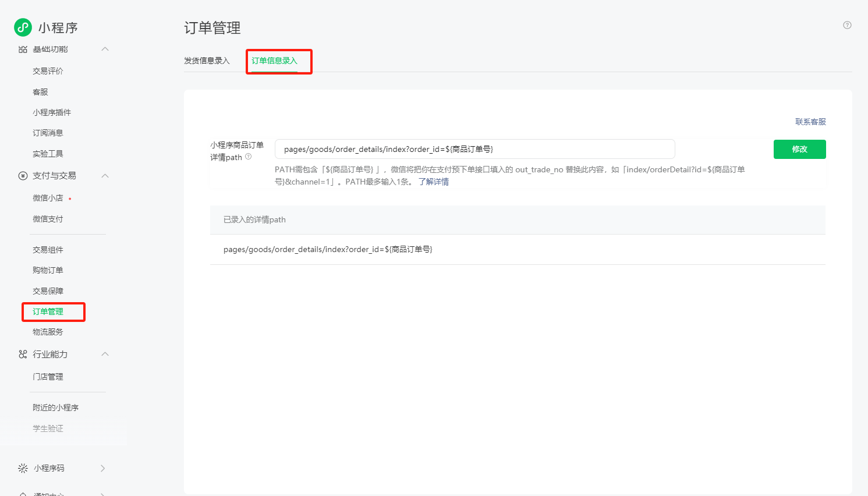Collapse the 支付与交易 section
This screenshot has width=868, height=496.
[105, 176]
